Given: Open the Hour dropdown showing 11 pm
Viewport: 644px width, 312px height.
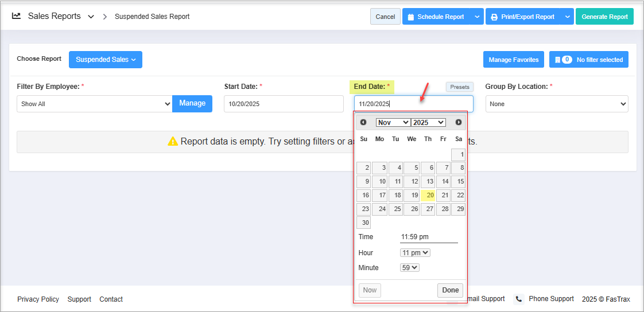Looking at the screenshot, I should click(415, 252).
